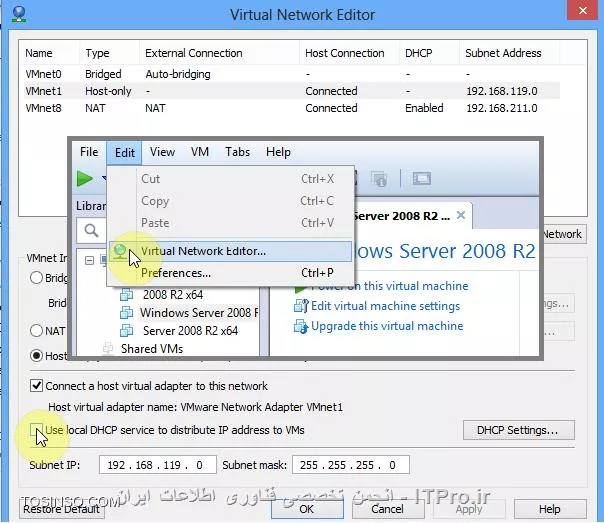Click the VM icon beside Server 2008 R2 x64
The height and width of the screenshot is (523, 604).
pos(126,330)
